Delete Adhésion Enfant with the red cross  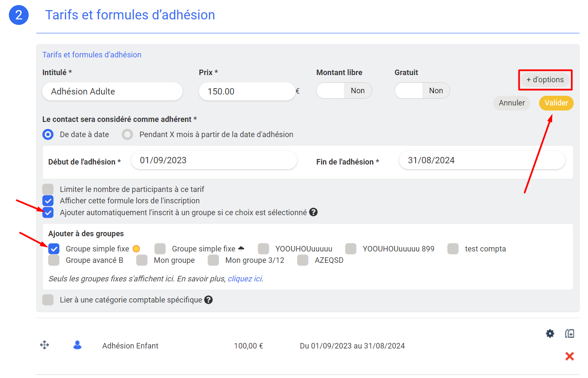coord(569,356)
